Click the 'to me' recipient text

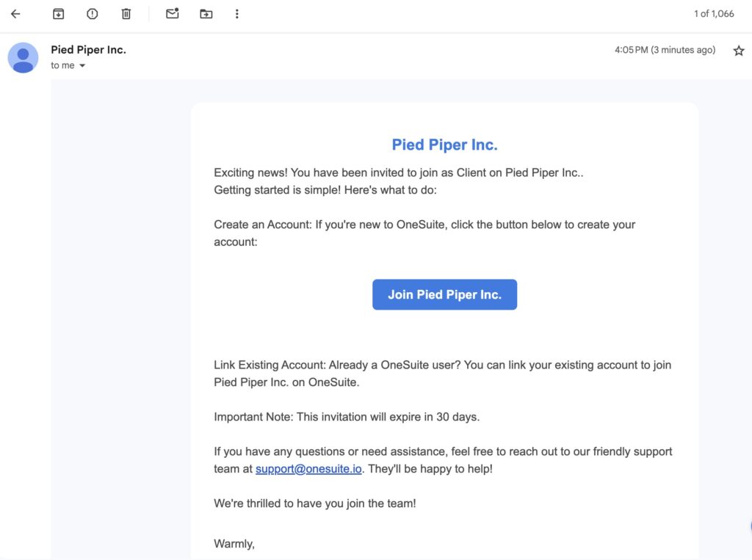click(x=62, y=65)
